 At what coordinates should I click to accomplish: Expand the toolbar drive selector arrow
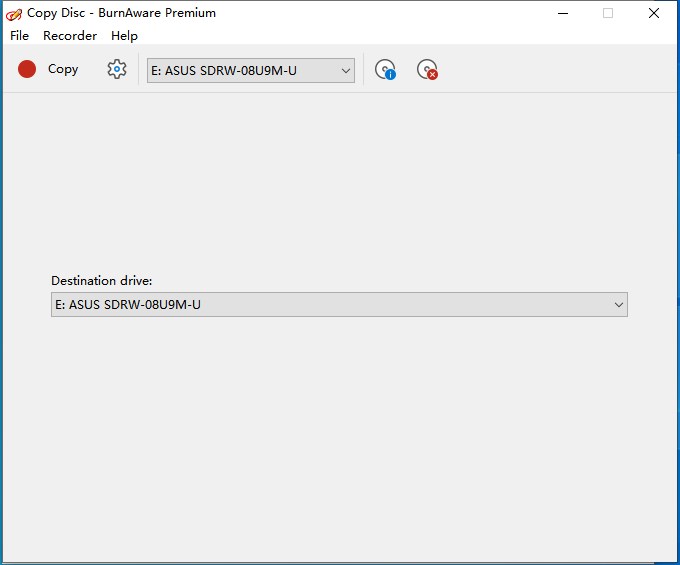345,70
